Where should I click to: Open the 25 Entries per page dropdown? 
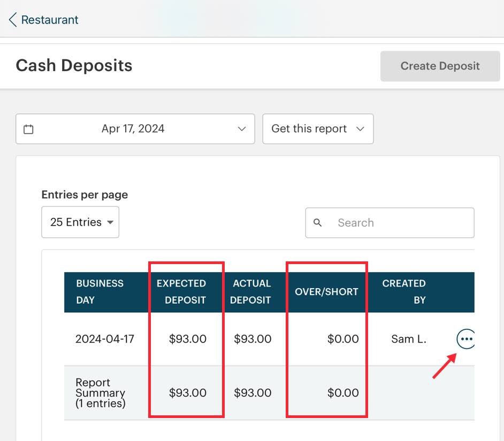coord(80,222)
